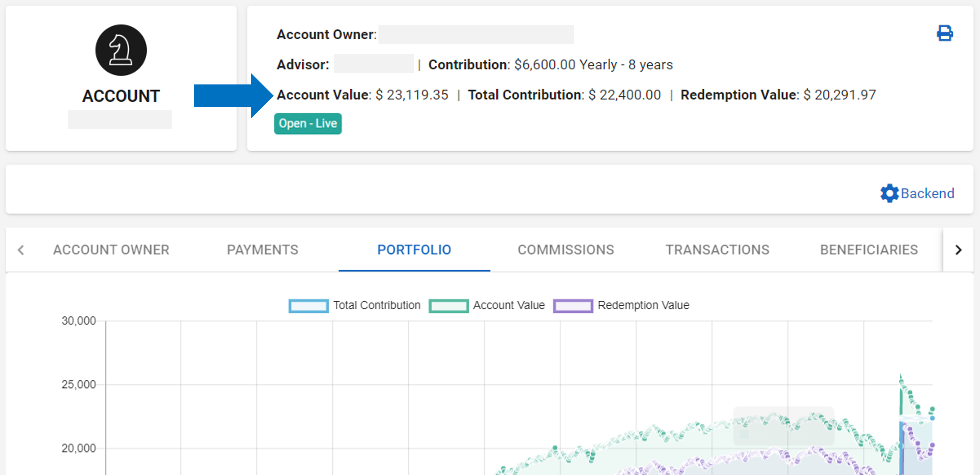Screen dimensions: 980x475
Task: Select the Portfolio tab
Action: coord(414,249)
